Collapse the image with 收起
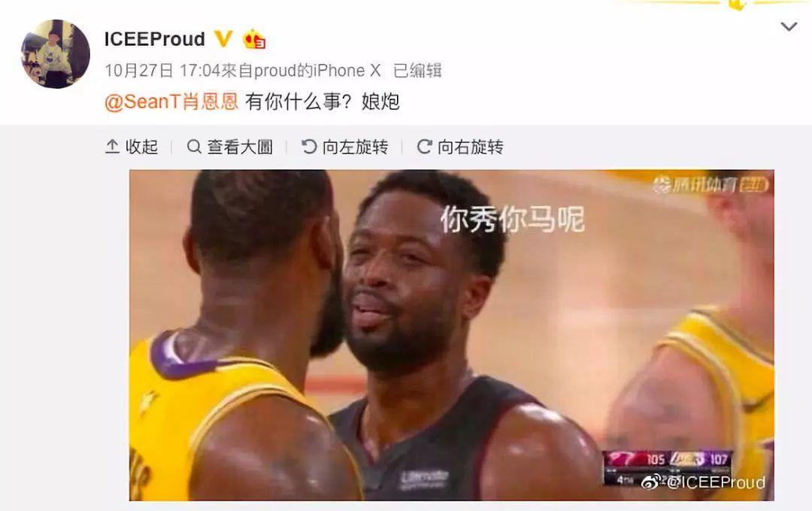 point(132,148)
